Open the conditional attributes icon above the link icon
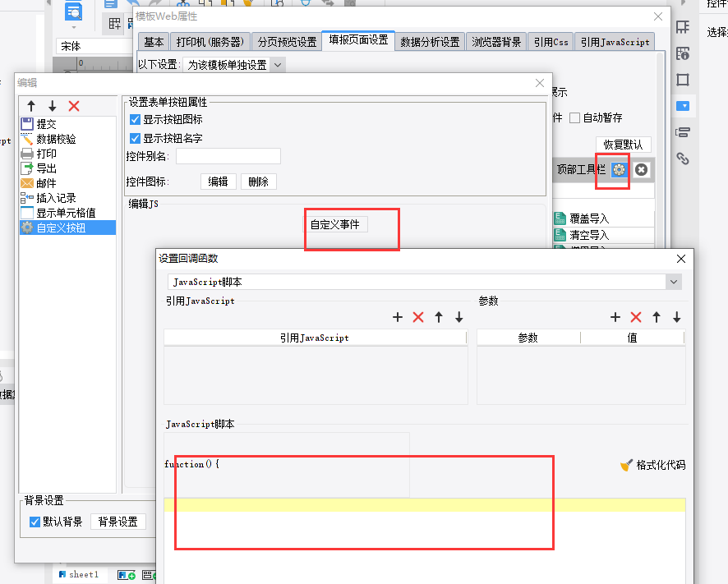This screenshot has height=584, width=728. coord(683,132)
